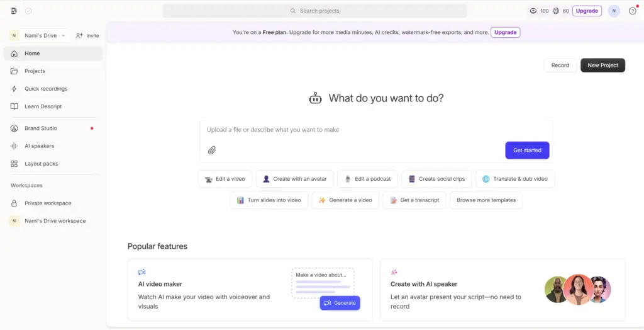Go to Quick recordings
Screen dimensions: 644x330
pos(46,89)
